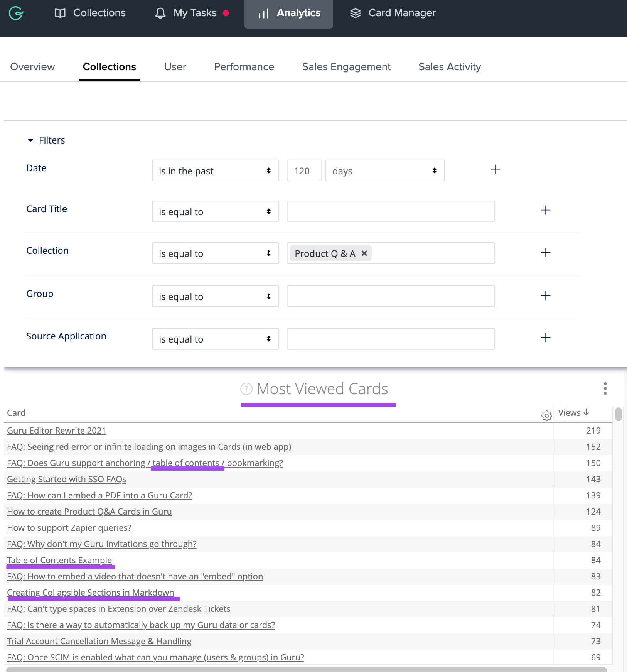Click the Analytics bar chart icon

(x=264, y=14)
